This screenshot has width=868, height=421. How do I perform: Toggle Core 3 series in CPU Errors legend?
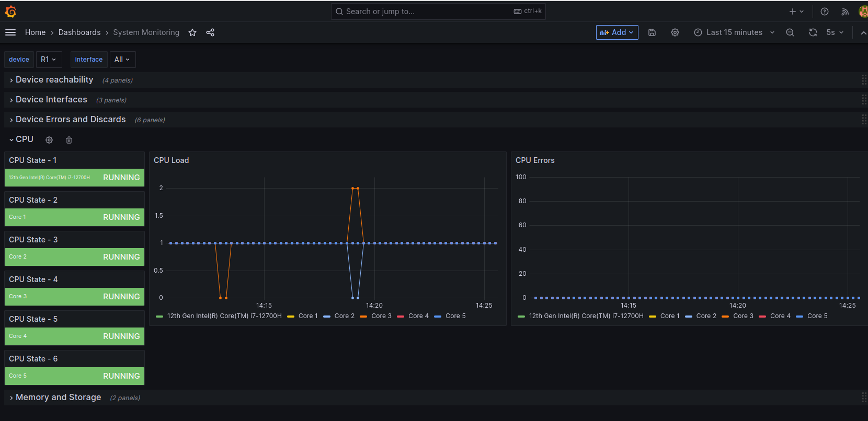(x=743, y=316)
